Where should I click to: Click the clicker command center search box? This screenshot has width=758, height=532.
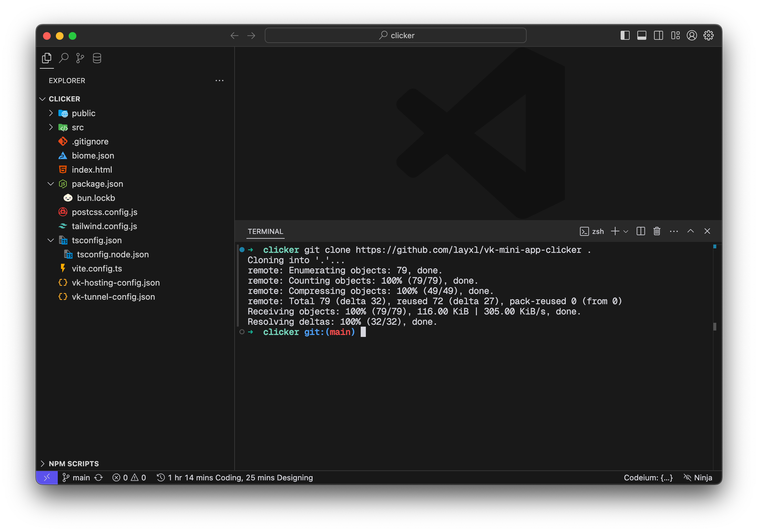395,35
